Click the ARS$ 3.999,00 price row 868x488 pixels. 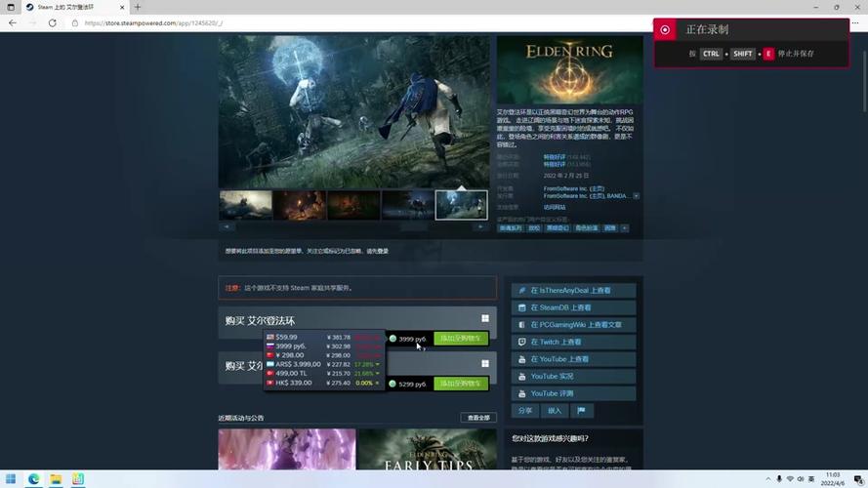coord(324,365)
